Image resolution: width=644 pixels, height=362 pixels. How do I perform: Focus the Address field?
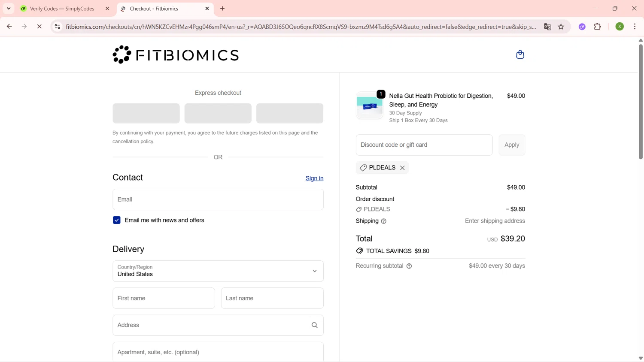[x=218, y=325]
